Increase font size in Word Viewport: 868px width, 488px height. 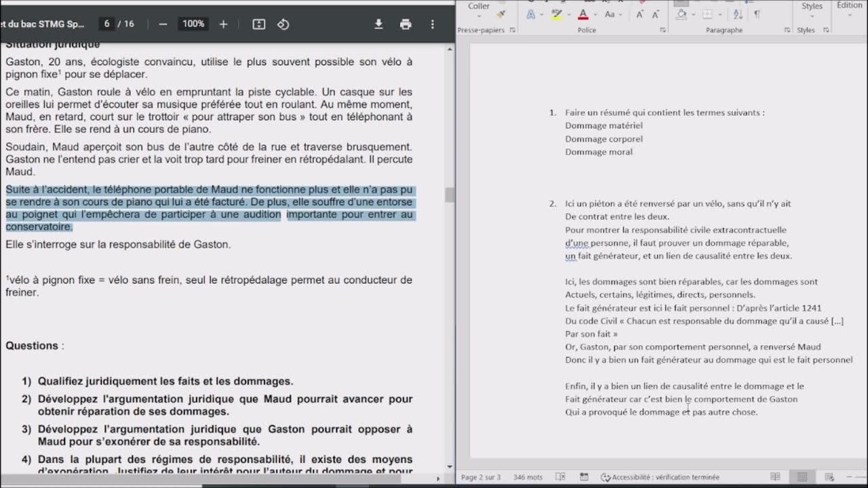tap(639, 14)
